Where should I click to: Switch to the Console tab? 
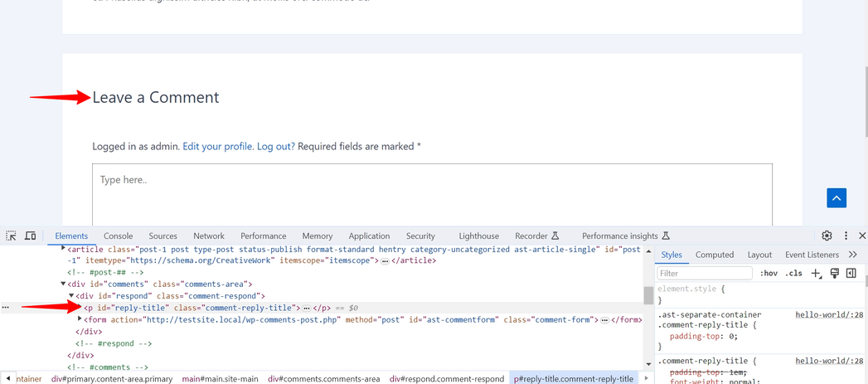[118, 236]
